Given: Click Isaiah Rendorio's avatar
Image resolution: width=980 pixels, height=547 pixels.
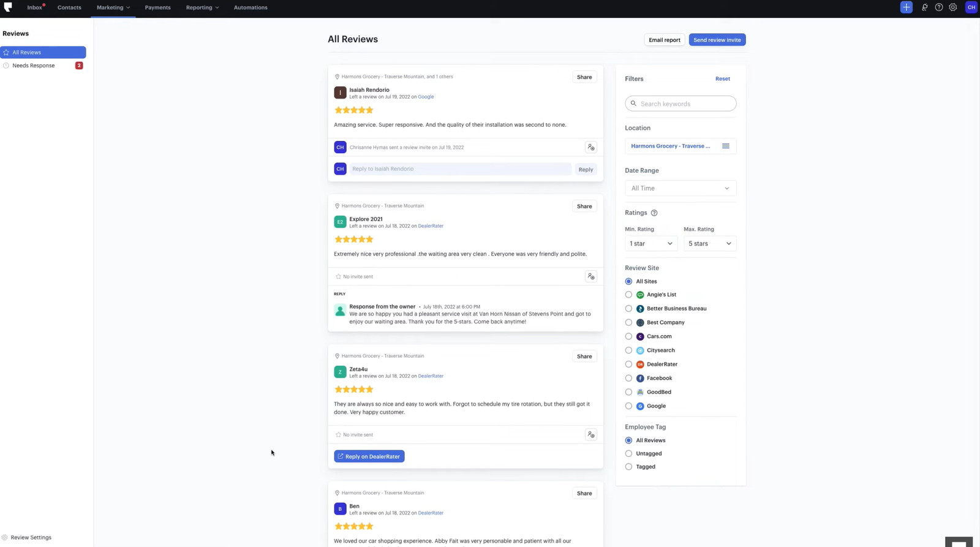Looking at the screenshot, I should click(x=340, y=92).
